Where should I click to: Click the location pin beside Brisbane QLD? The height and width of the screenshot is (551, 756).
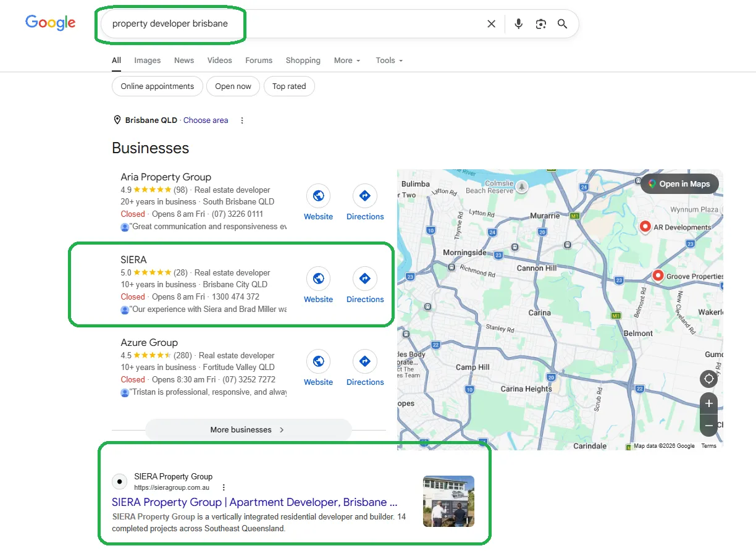(117, 120)
